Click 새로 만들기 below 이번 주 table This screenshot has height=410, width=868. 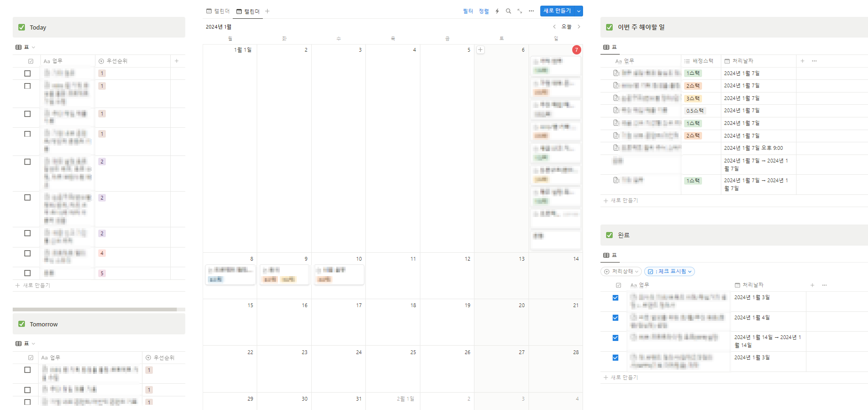[621, 201]
